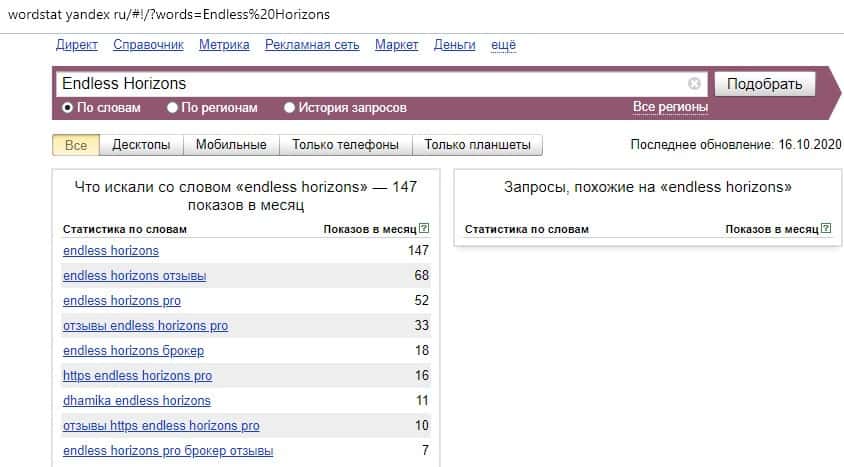Click inside the Endless Horizons search field
Viewport: 844px width, 467px height.
[370, 84]
